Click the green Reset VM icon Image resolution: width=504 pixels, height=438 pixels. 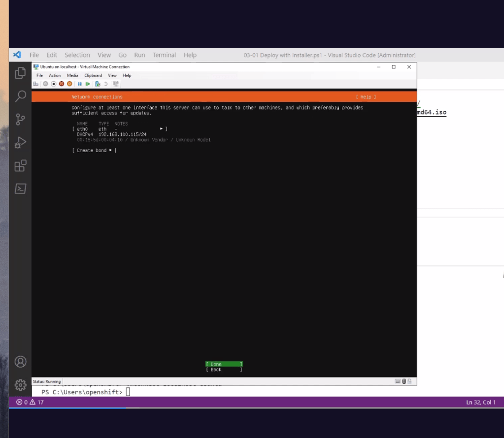pos(88,84)
